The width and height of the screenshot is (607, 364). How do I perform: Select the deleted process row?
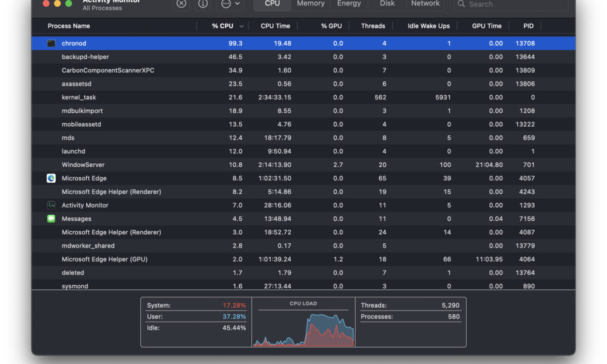[303, 273]
